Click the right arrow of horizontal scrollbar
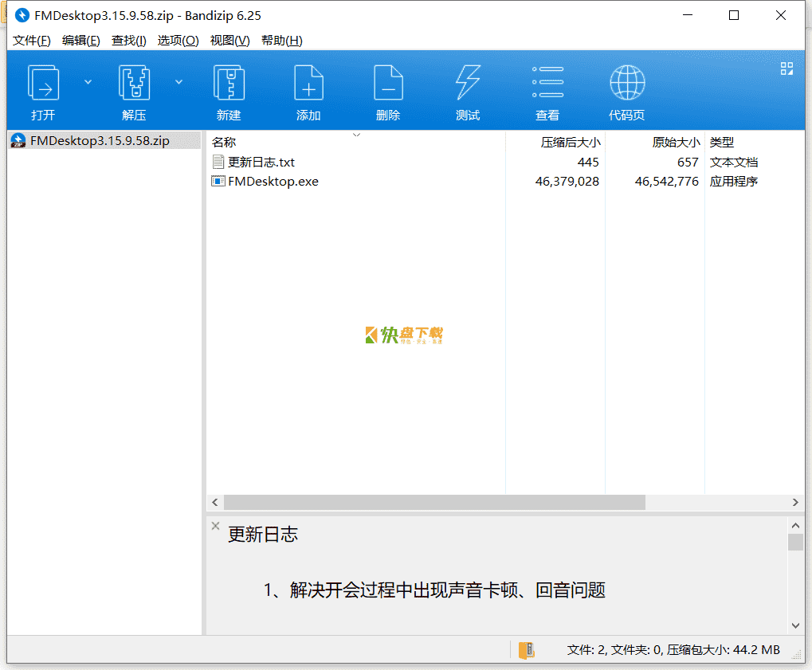Image resolution: width=812 pixels, height=670 pixels. [x=795, y=502]
